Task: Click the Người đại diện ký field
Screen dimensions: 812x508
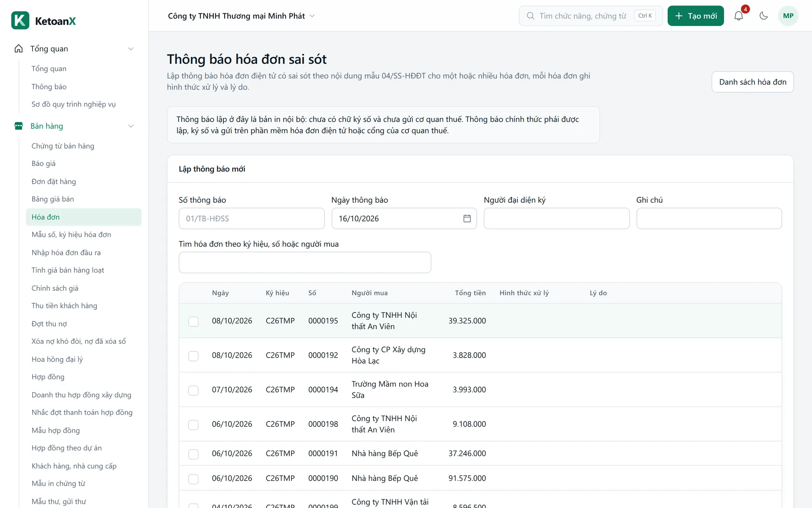Action: click(557, 218)
